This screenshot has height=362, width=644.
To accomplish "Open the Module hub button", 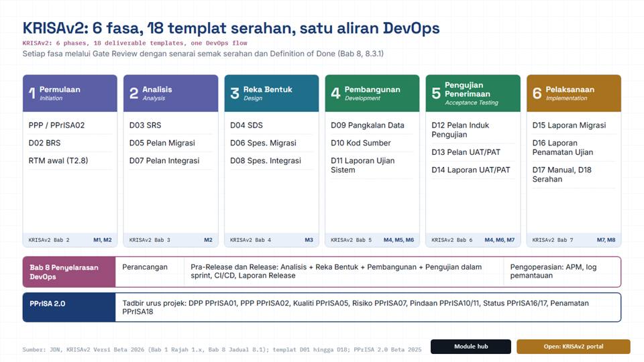I will pos(471,347).
